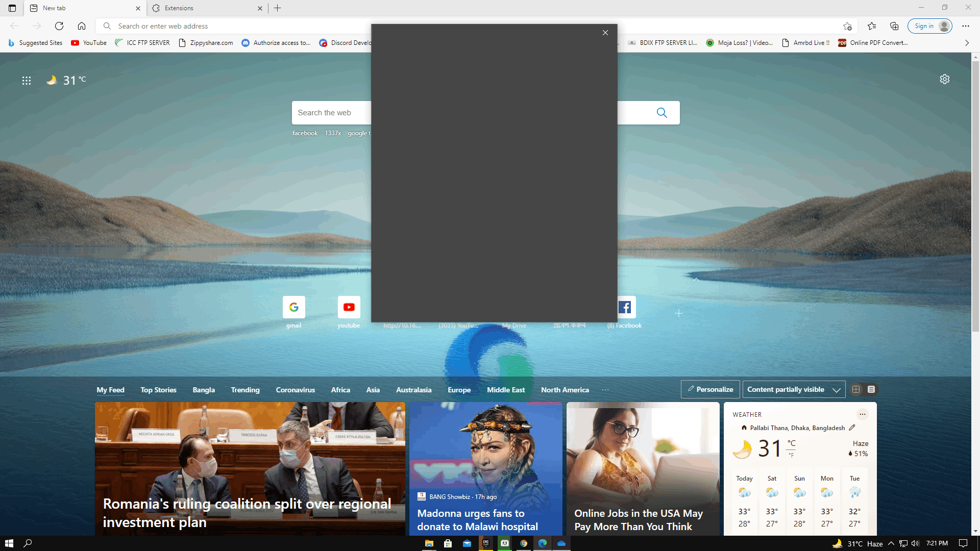Switch feed to list layout view
This screenshot has height=551, width=980.
pos(871,389)
